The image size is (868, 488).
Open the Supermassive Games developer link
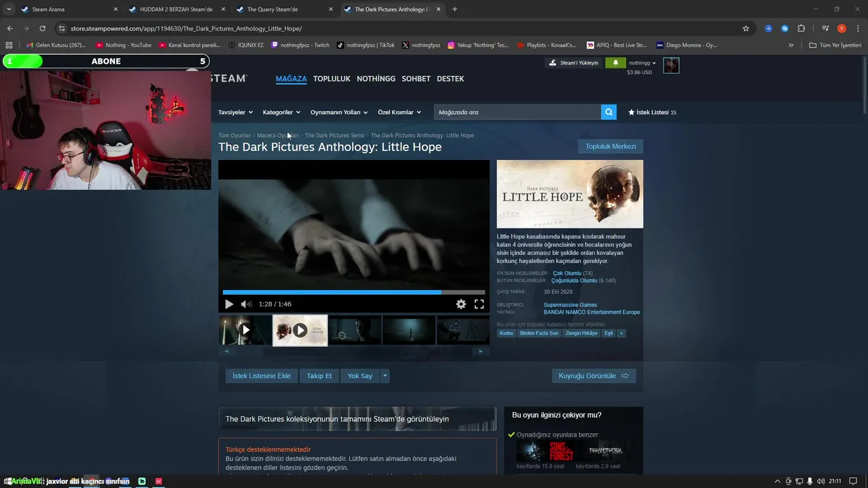(570, 305)
